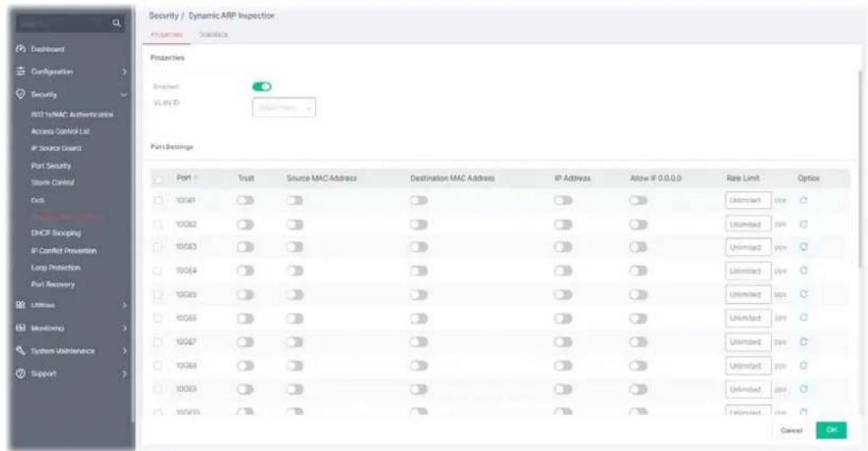Toggle Allow IP 0.0.0.0 for port 10GE1

[638, 200]
